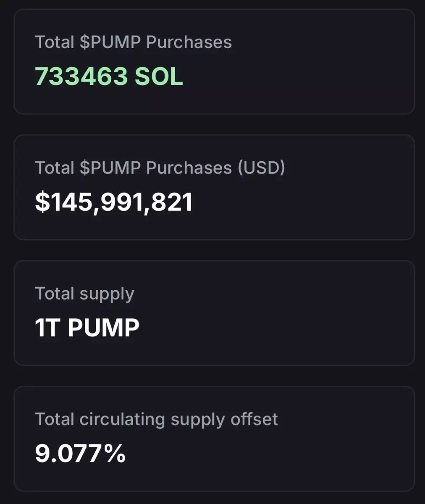The image size is (425, 504).
Task: Select the $145,991,821 dollar amount
Action: pyautogui.click(x=114, y=202)
